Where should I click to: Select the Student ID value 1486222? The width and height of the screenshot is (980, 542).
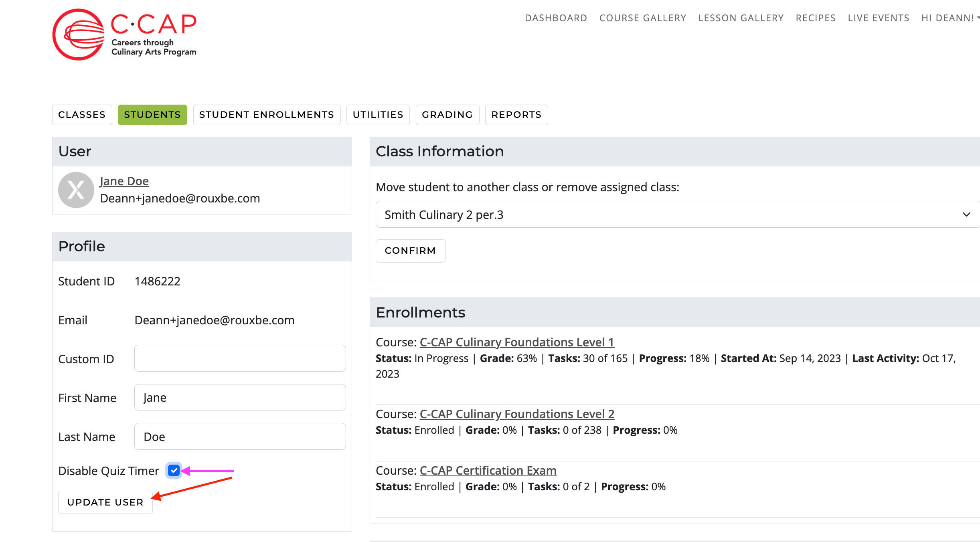click(x=157, y=281)
